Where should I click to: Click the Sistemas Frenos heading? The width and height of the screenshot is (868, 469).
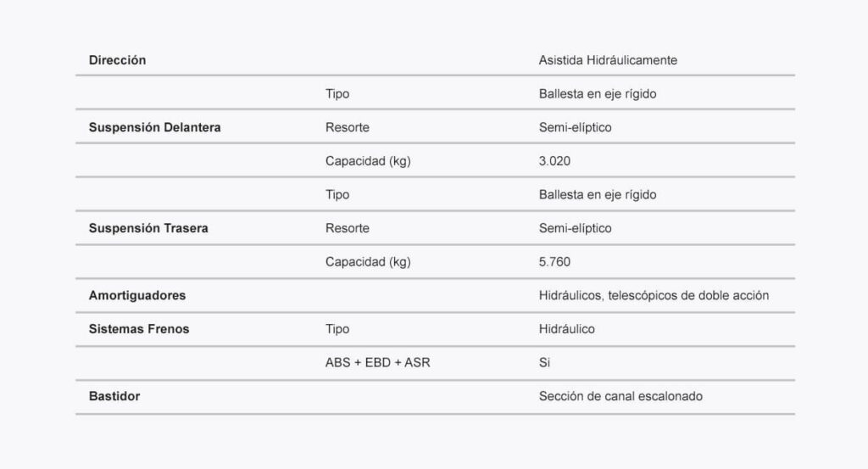tap(139, 329)
